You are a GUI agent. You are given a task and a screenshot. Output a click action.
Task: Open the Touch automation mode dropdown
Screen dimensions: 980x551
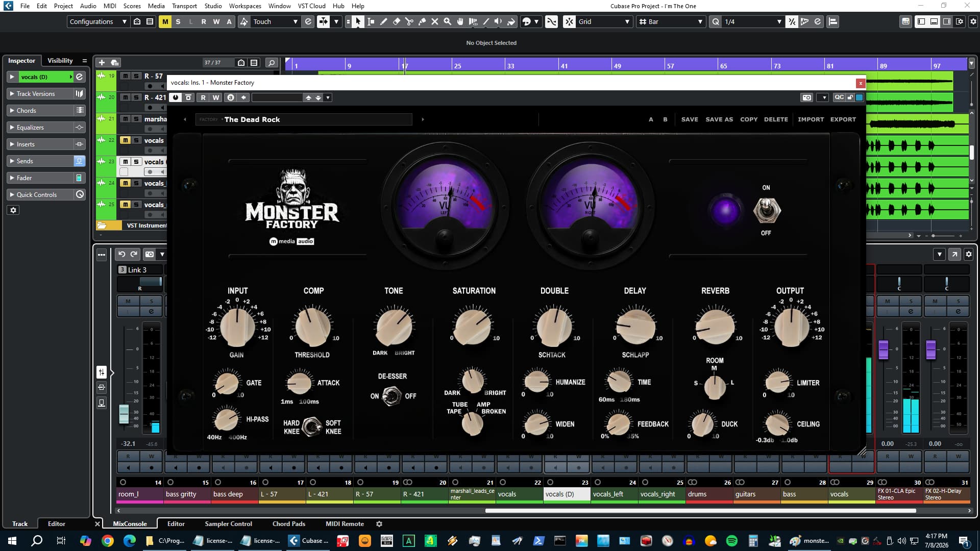(275, 21)
